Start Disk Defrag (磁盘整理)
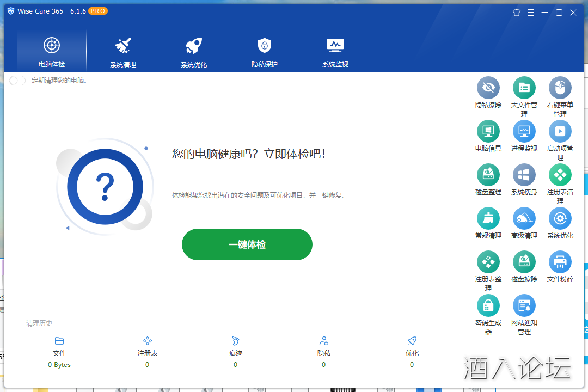 (x=488, y=174)
